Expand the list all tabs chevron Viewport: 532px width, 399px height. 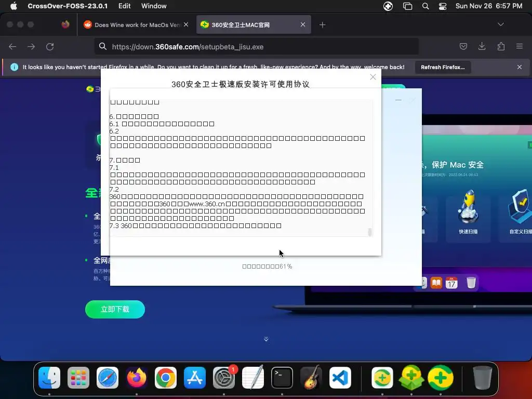pyautogui.click(x=500, y=24)
